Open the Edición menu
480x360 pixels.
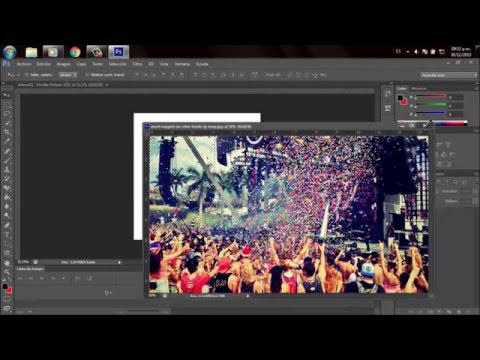tap(44, 64)
